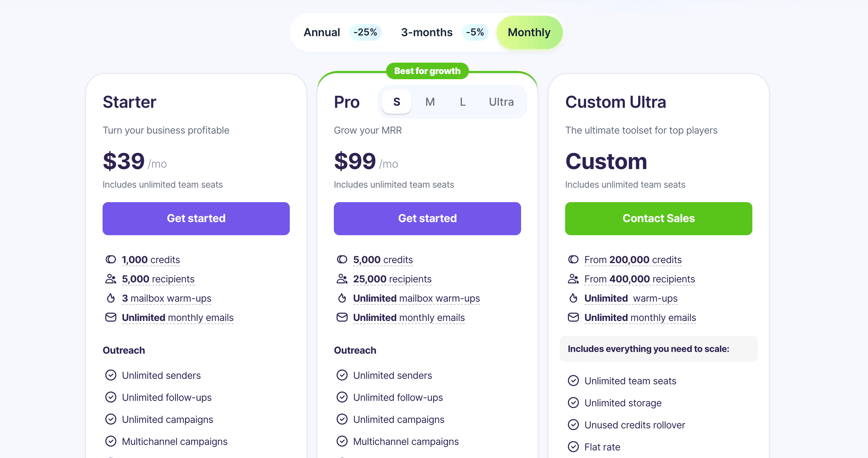Click the checkmark beside Multichannel campaigns on Pro
This screenshot has height=458, width=868.
tap(342, 441)
